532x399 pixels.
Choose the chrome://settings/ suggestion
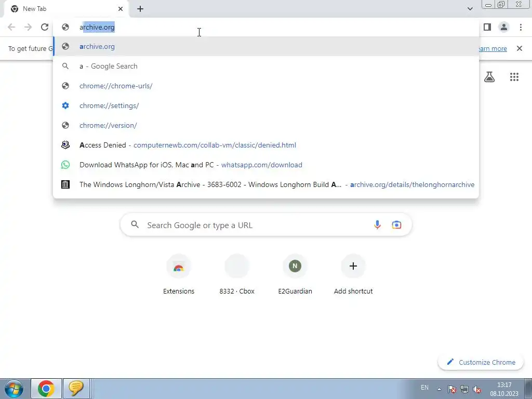tap(266, 105)
